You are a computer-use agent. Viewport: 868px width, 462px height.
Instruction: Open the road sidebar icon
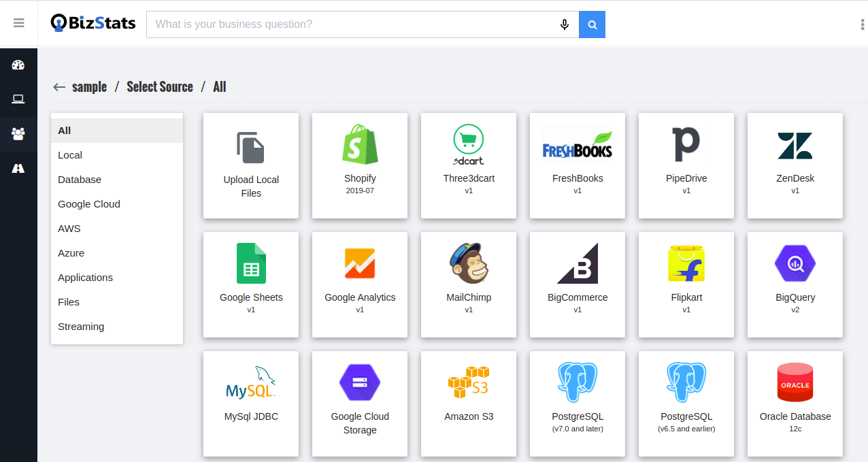(x=18, y=167)
